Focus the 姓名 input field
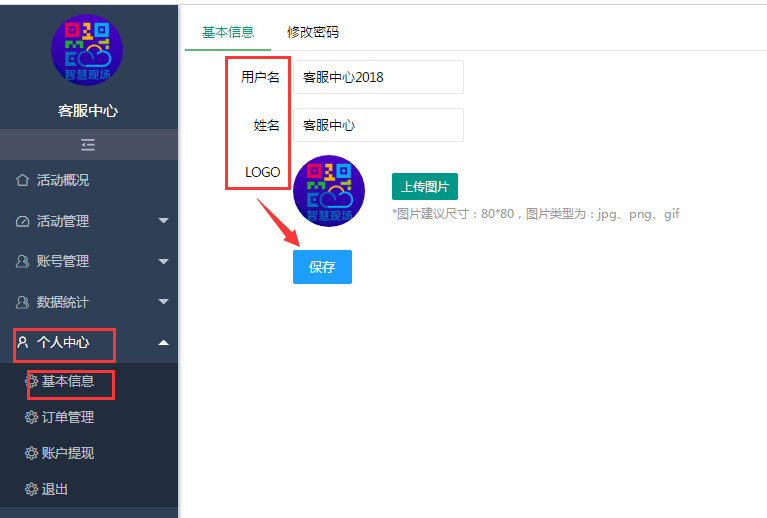The image size is (767, 518). pyautogui.click(x=378, y=125)
